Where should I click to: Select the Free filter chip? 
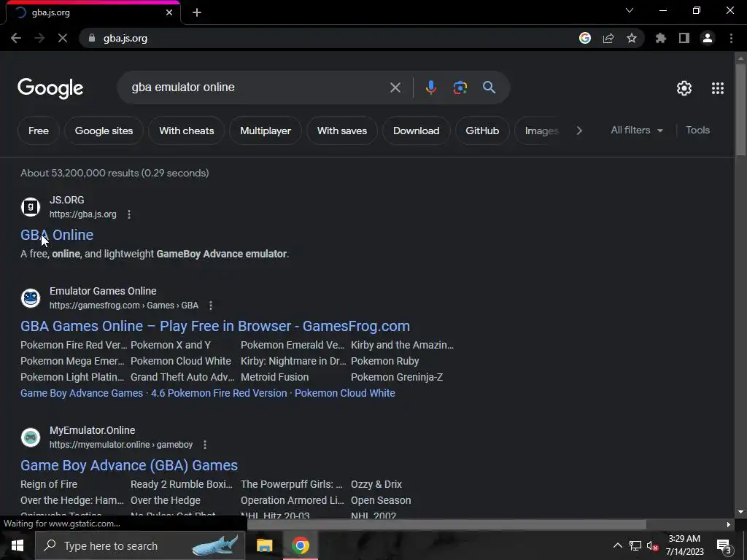pyautogui.click(x=39, y=131)
